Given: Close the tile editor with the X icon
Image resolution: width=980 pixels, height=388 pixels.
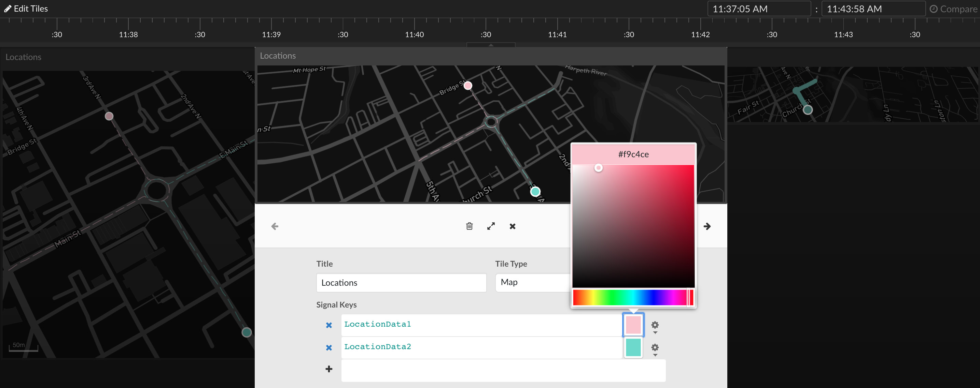Looking at the screenshot, I should [513, 226].
